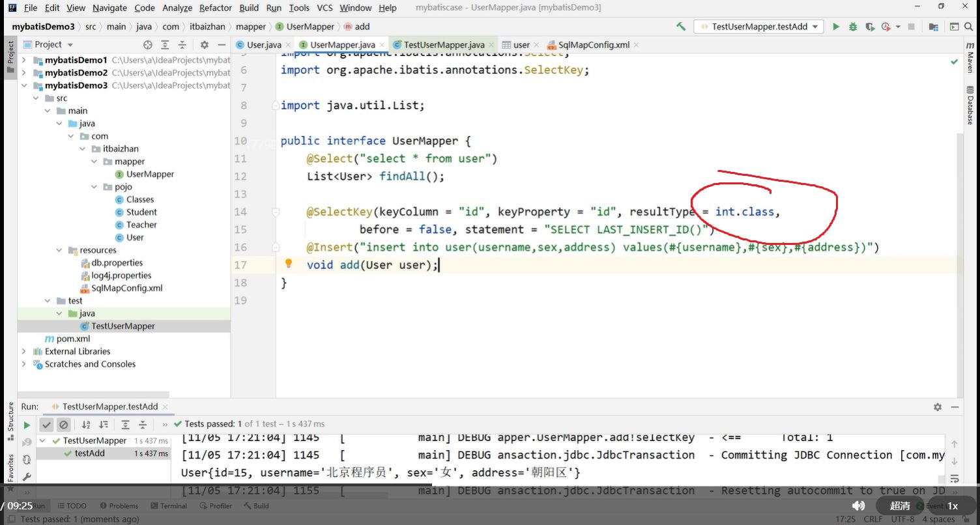Collapse the resources folder
The image size is (980, 525).
pyautogui.click(x=59, y=250)
